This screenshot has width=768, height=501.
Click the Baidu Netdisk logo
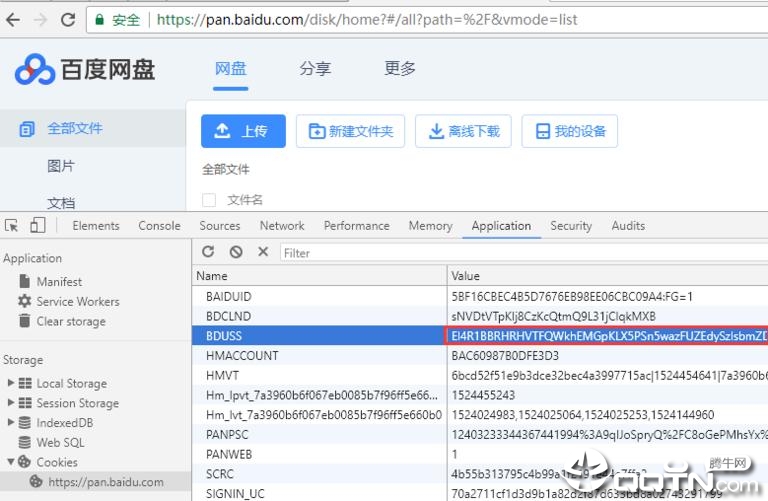85,69
